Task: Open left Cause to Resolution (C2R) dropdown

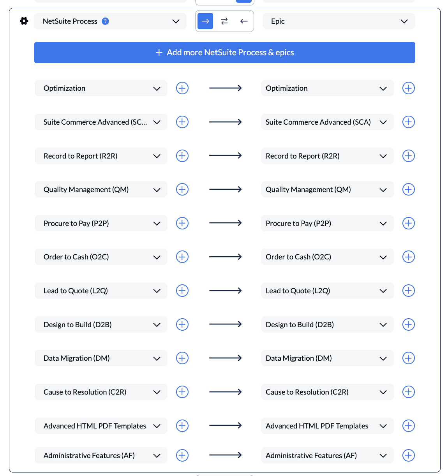Action: 101,392
